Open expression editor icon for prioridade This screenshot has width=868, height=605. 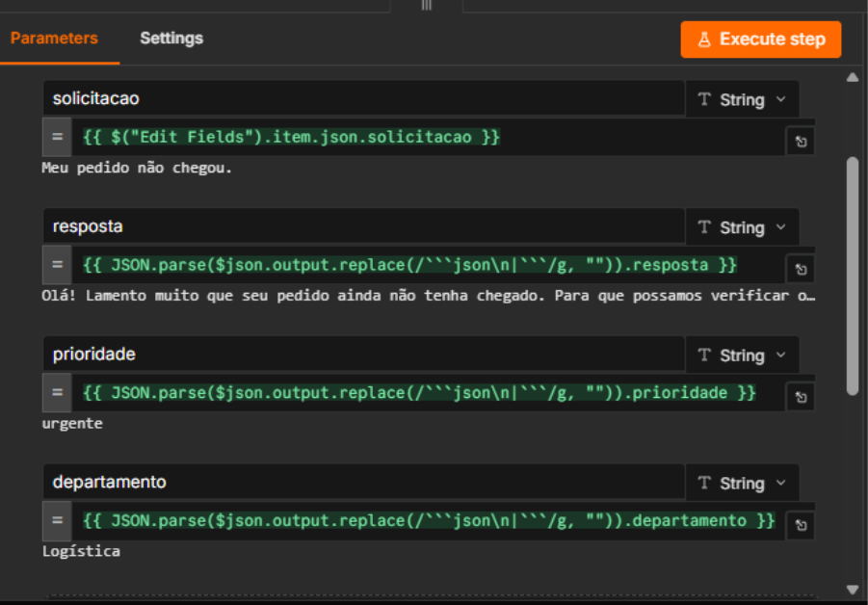[801, 398]
